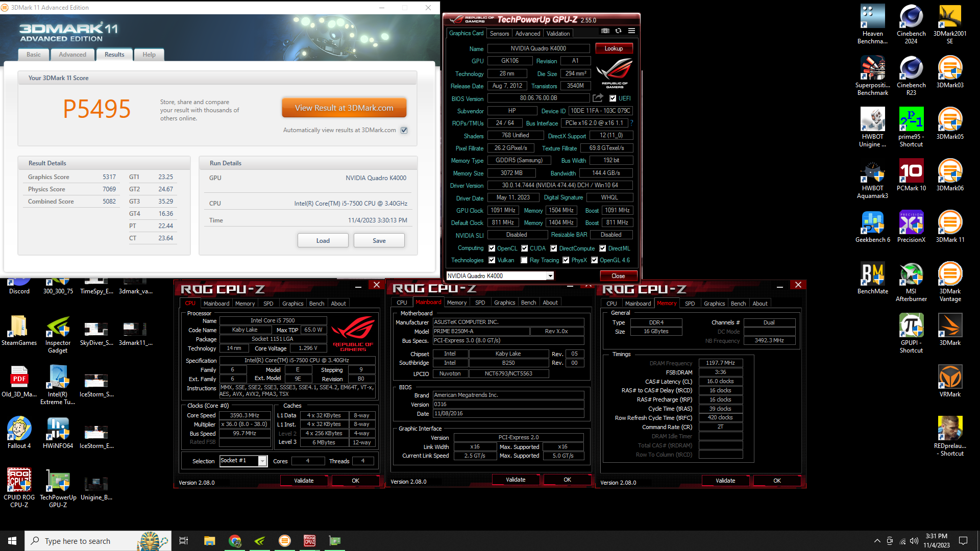The image size is (980, 551).
Task: Open Geekbench 6 desktop icon
Action: 872,227
